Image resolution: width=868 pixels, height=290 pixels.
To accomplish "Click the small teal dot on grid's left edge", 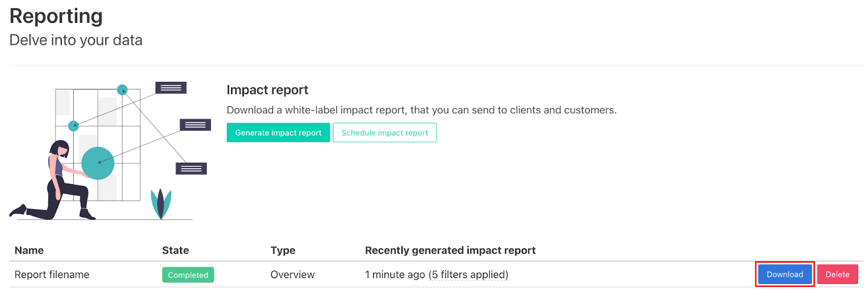I will tap(73, 126).
